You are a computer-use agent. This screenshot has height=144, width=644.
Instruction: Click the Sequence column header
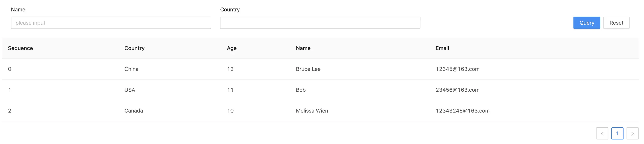pos(20,48)
